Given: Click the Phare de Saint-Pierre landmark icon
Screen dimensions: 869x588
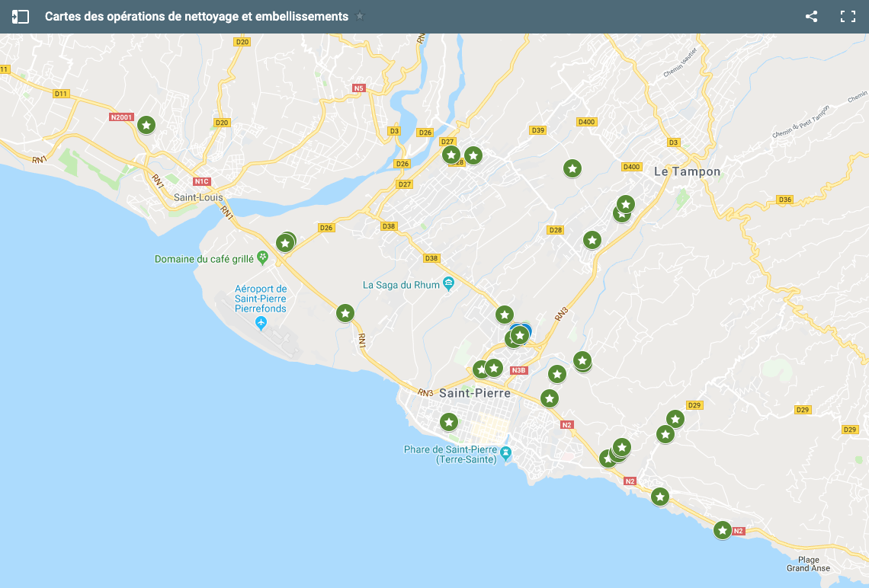Looking at the screenshot, I should point(505,453).
